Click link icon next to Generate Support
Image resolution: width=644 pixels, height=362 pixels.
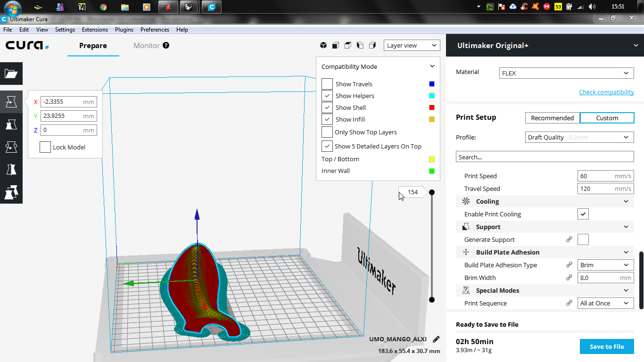click(569, 239)
